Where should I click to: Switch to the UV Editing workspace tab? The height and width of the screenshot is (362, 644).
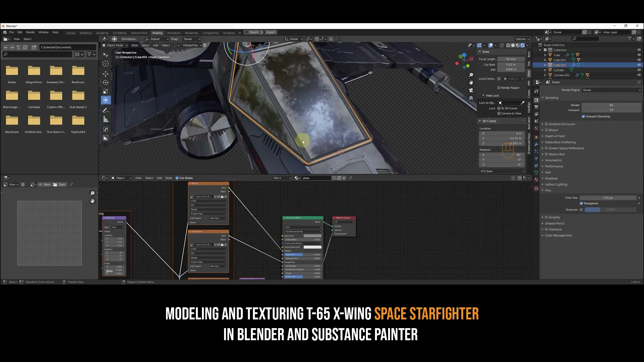[x=119, y=33]
